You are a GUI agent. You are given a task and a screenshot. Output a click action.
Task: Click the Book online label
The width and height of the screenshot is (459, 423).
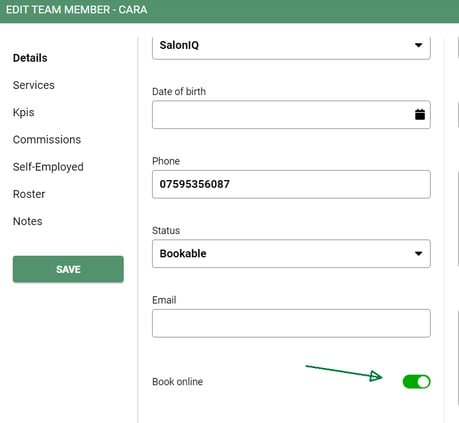(178, 382)
